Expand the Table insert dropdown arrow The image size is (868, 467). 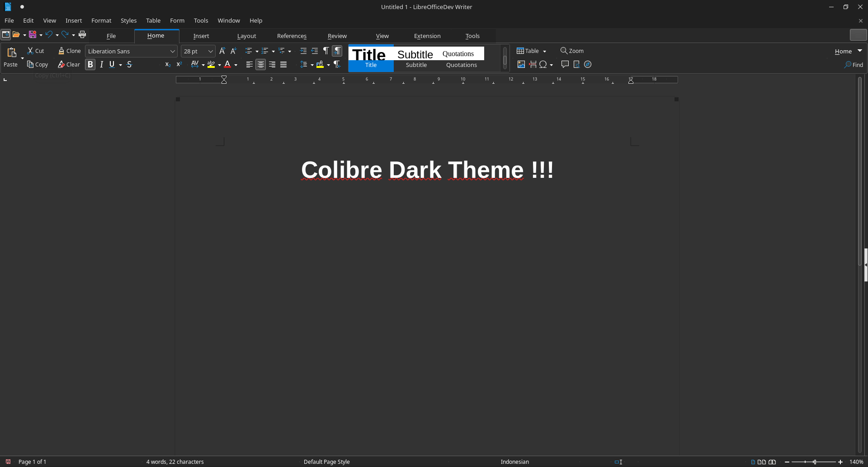[x=544, y=52]
